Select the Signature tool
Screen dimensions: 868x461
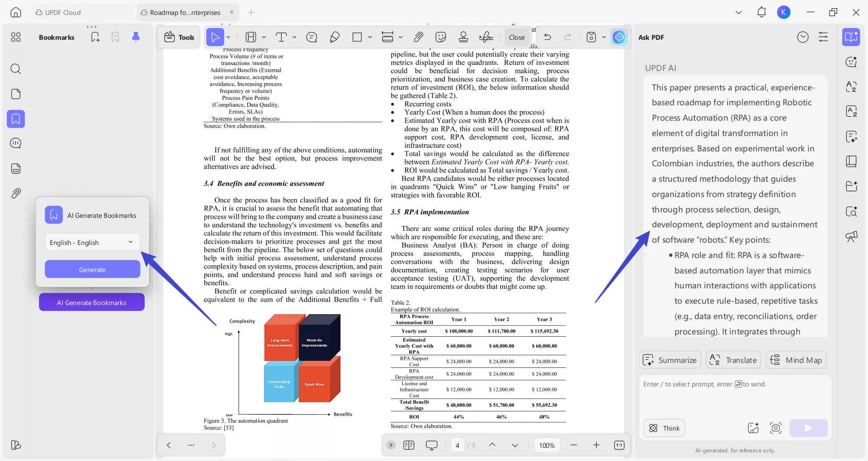486,37
